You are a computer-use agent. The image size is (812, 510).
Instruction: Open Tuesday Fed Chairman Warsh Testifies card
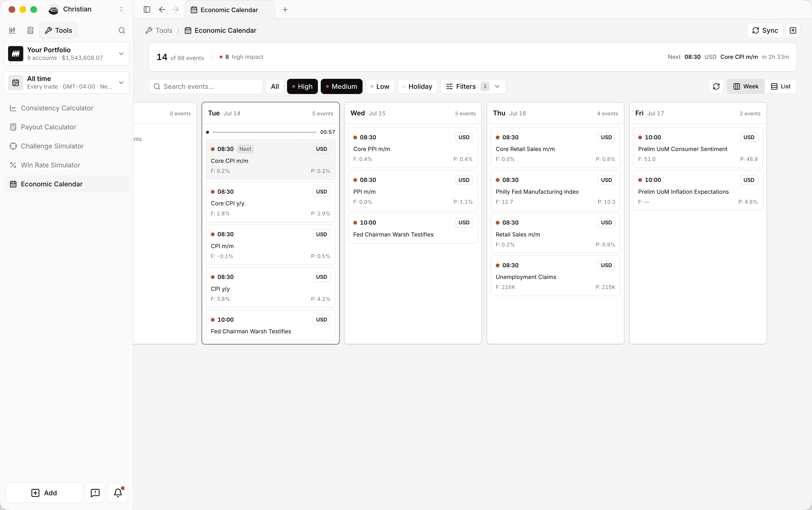[x=270, y=325]
